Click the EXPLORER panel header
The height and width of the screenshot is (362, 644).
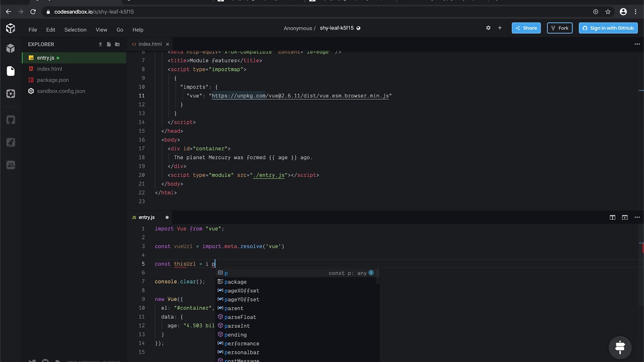(x=41, y=44)
